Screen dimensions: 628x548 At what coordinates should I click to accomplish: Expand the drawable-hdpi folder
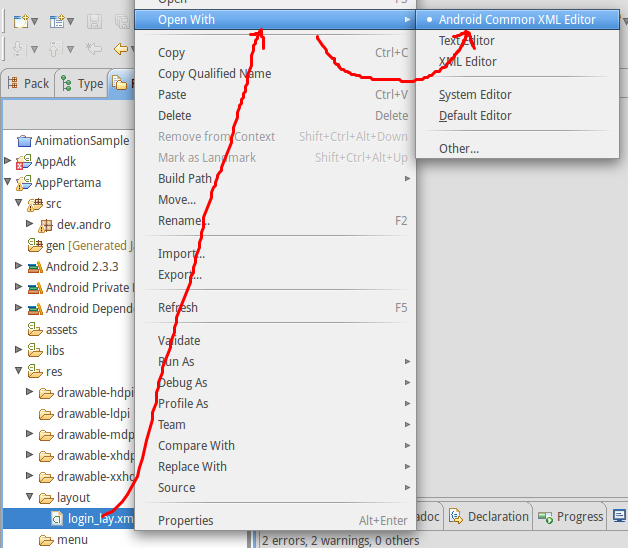click(29, 391)
